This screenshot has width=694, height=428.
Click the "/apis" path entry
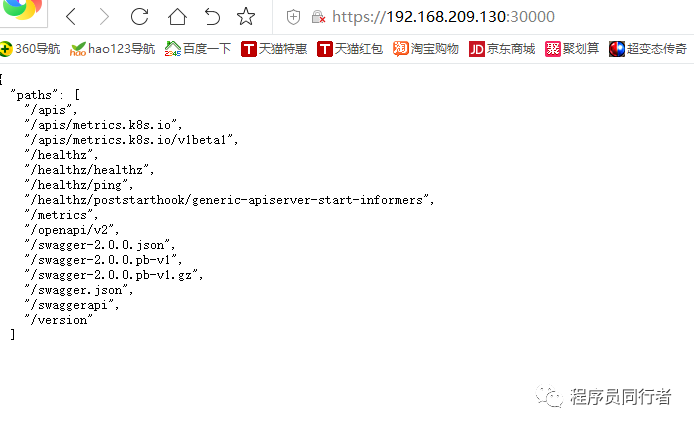(x=48, y=110)
